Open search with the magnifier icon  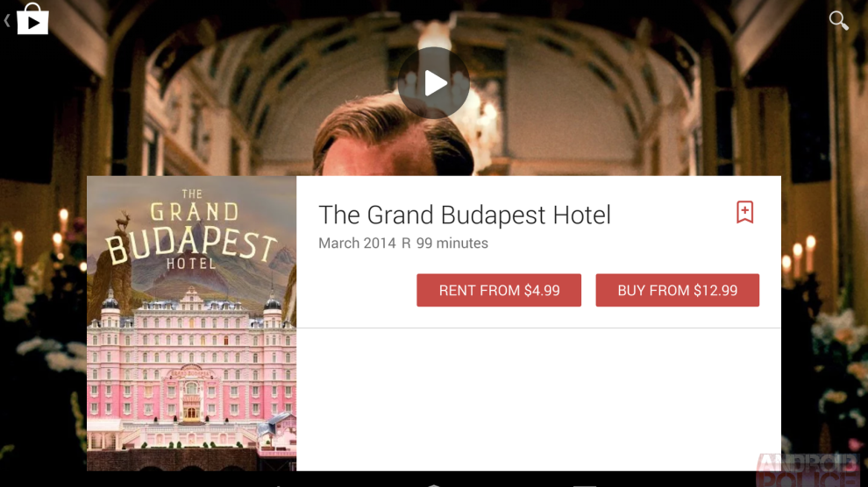838,20
